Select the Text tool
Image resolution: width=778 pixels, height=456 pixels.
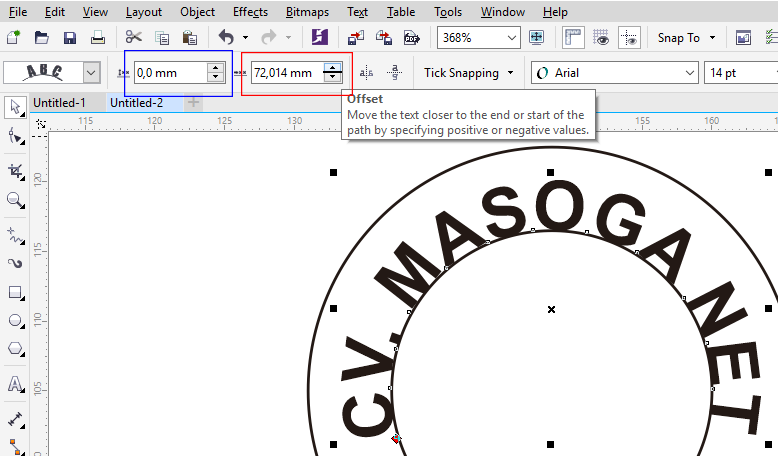click(15, 384)
